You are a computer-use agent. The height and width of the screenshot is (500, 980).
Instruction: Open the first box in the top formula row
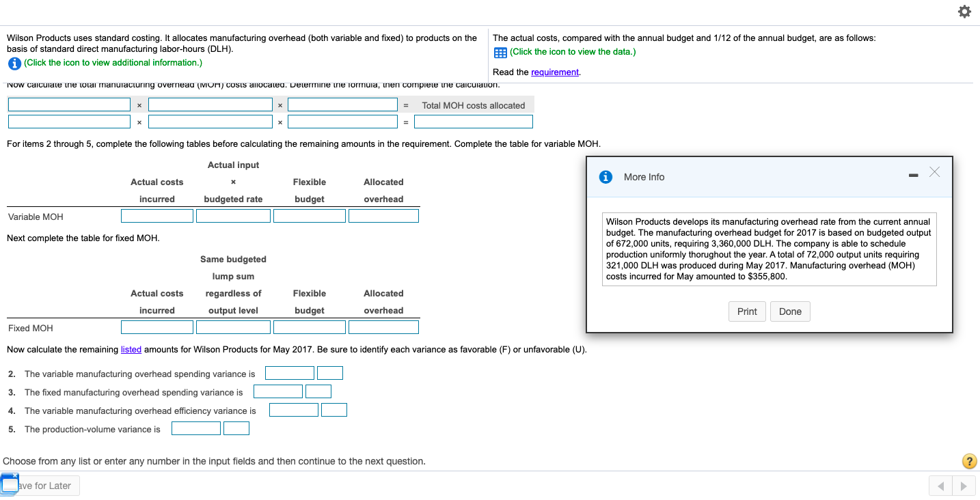[x=69, y=105]
